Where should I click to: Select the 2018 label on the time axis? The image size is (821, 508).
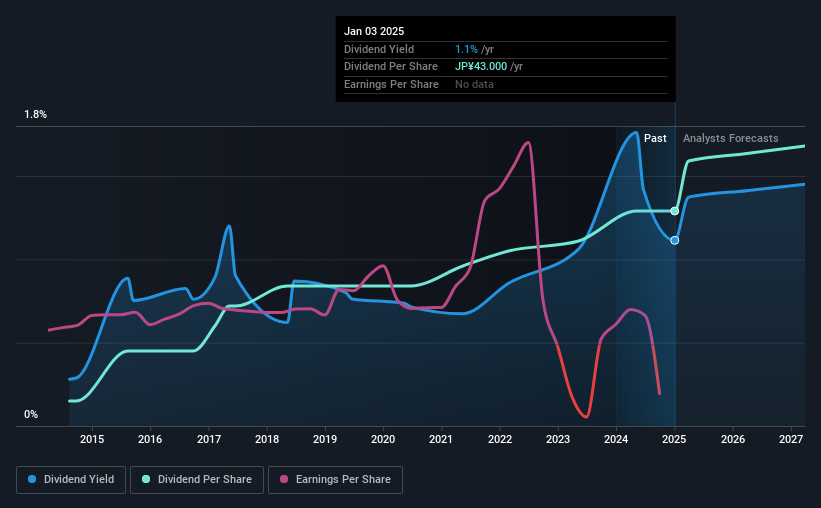pos(267,439)
